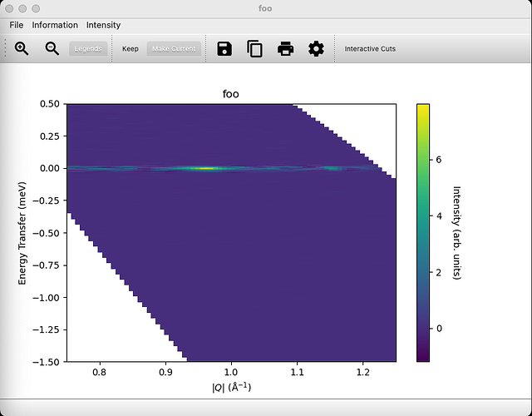Click the bright elastic peak in the plot
Screen dimensions: 532x416
pyautogui.click(x=204, y=168)
